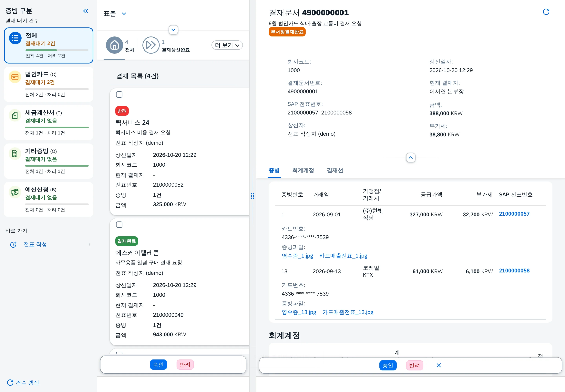Click the 부서장결재완료 status badge
This screenshot has width=565, height=392.
287,32
